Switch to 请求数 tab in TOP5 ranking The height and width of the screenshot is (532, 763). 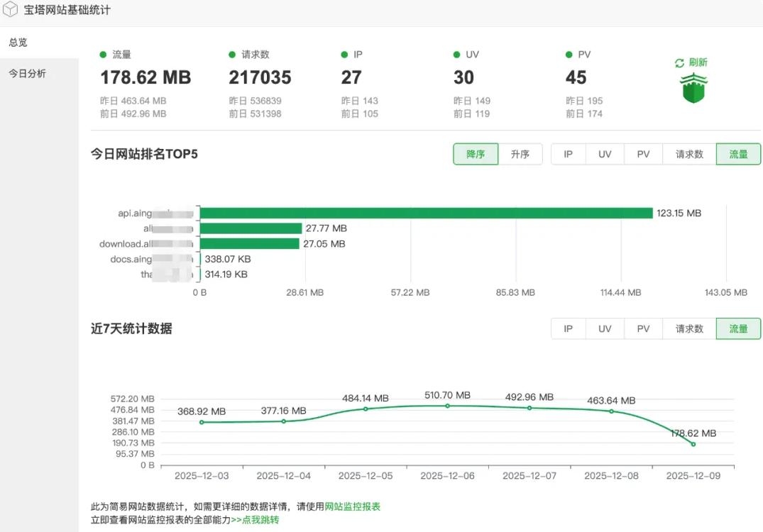pos(687,154)
